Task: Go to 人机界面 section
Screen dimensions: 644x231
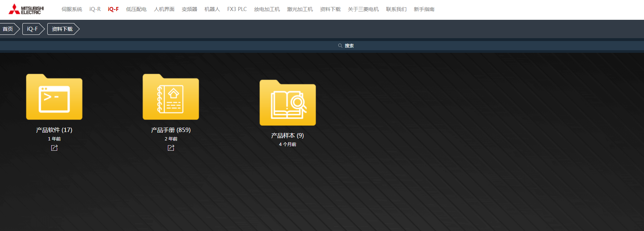Action: (x=164, y=9)
